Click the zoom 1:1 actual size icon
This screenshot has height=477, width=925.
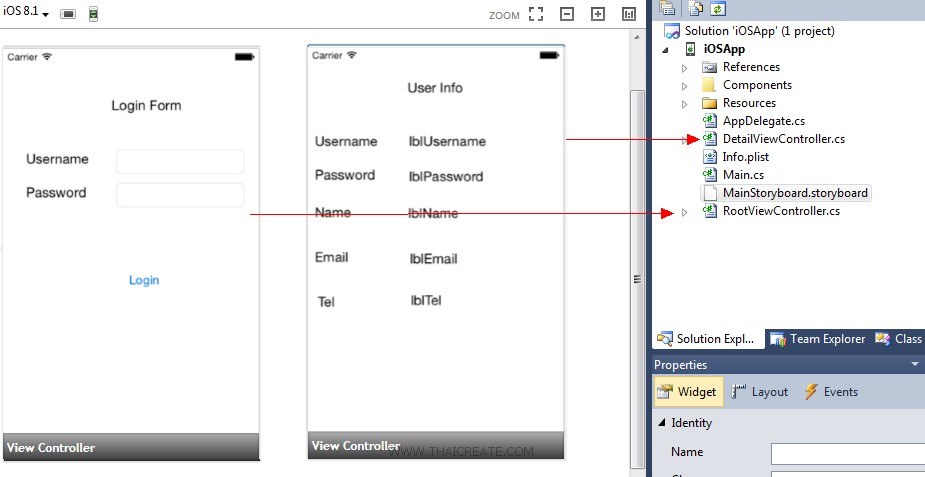coord(629,14)
